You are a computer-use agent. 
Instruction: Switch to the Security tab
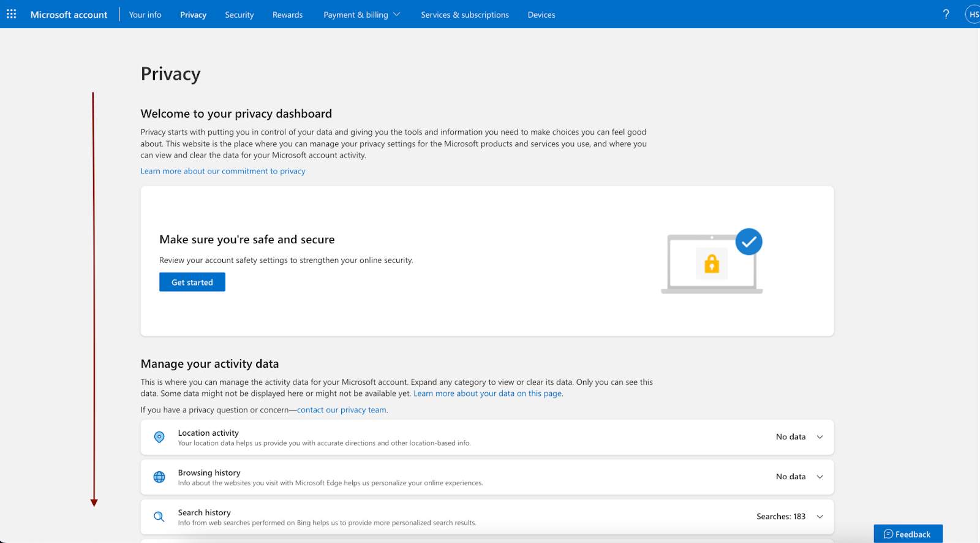pyautogui.click(x=239, y=15)
